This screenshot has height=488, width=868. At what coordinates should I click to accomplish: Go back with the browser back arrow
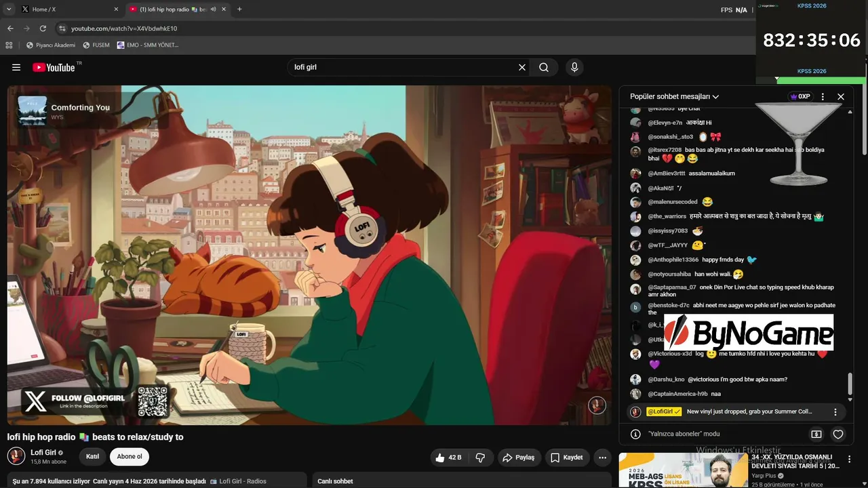pos(10,28)
